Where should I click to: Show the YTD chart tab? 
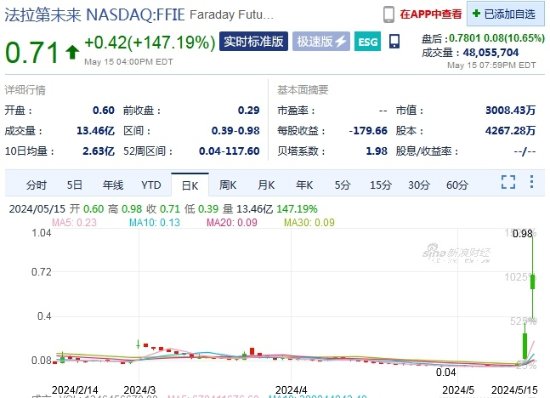click(x=151, y=185)
